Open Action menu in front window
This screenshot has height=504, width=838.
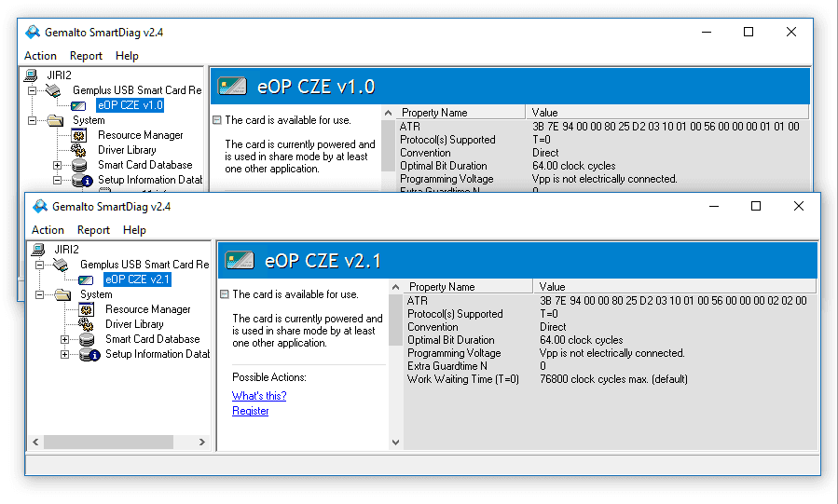coord(48,230)
